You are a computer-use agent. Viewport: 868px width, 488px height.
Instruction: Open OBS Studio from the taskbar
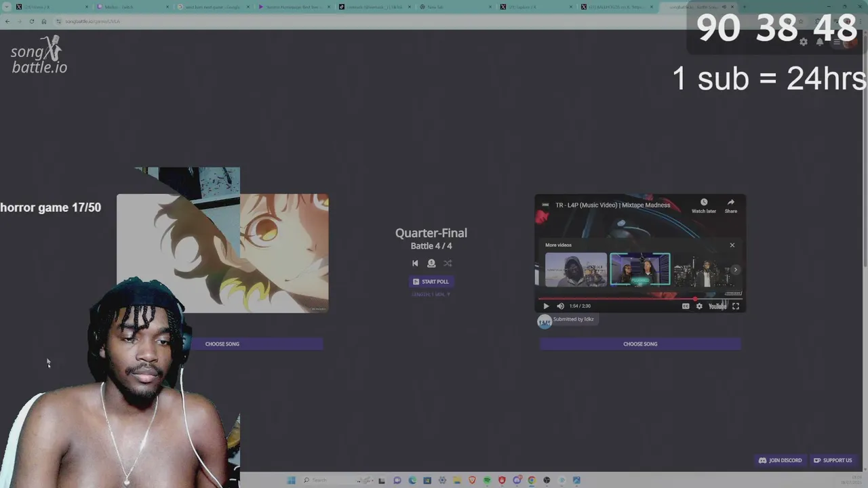pos(547,481)
